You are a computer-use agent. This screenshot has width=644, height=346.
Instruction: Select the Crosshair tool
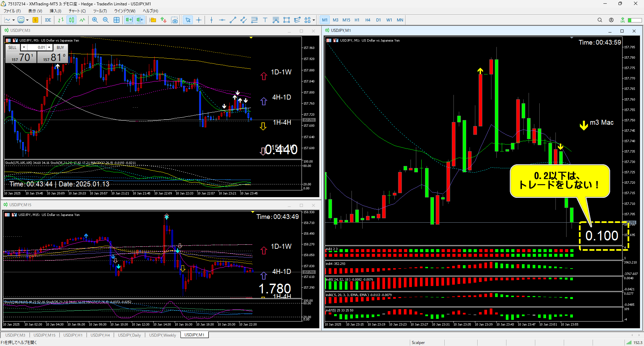(x=199, y=20)
